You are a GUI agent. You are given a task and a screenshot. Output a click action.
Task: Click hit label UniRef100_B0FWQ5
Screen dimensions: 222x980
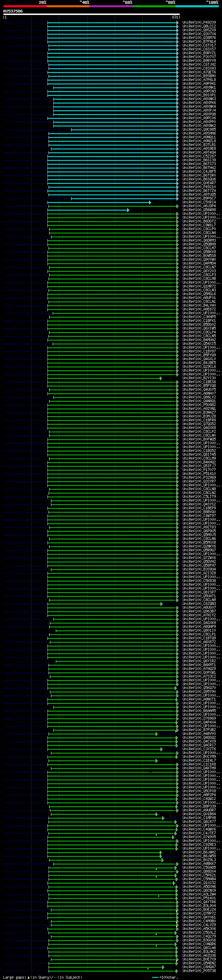(199, 439)
